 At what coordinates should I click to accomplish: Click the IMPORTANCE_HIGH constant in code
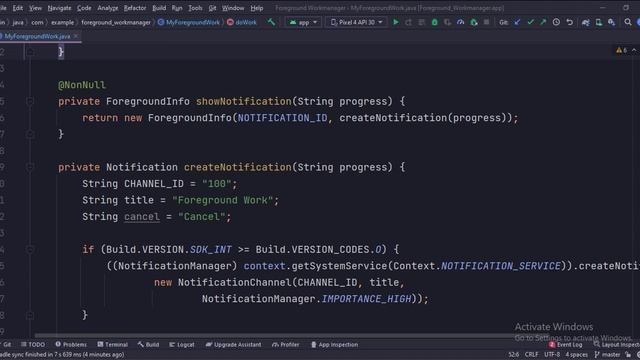(367, 299)
